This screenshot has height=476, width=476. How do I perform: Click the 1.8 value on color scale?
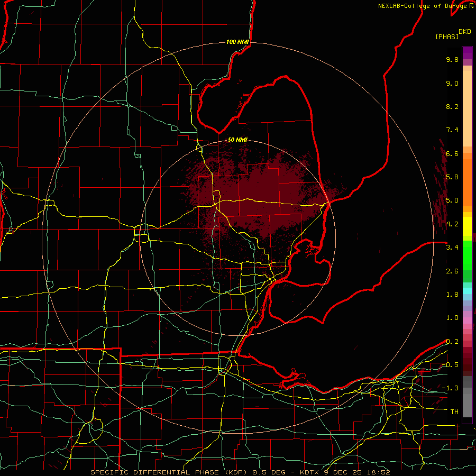click(452, 295)
